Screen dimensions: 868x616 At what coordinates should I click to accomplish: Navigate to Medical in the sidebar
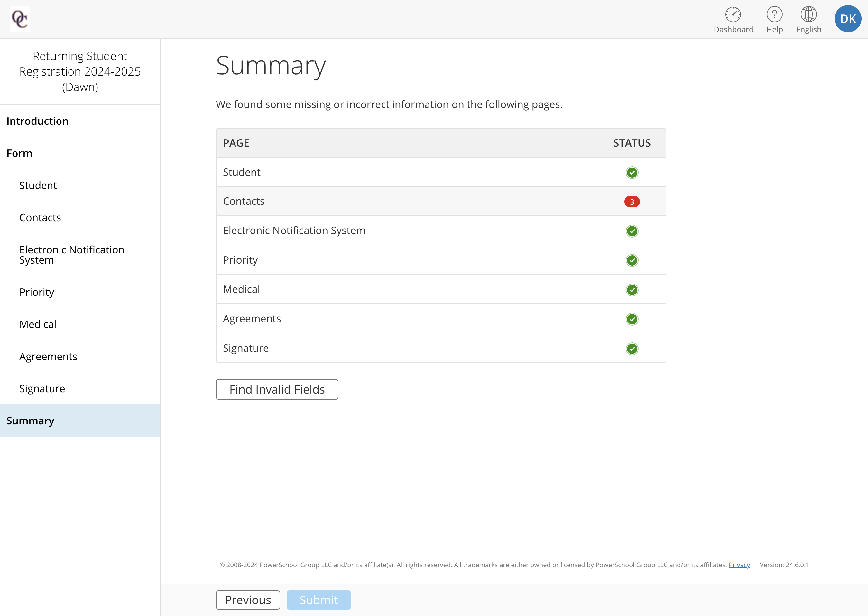point(80,324)
